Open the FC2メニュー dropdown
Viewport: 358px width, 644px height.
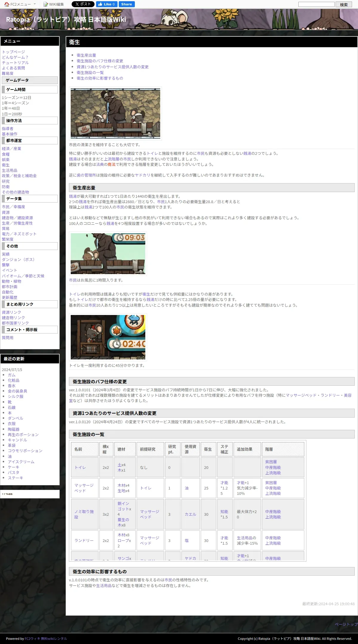pyautogui.click(x=21, y=4)
